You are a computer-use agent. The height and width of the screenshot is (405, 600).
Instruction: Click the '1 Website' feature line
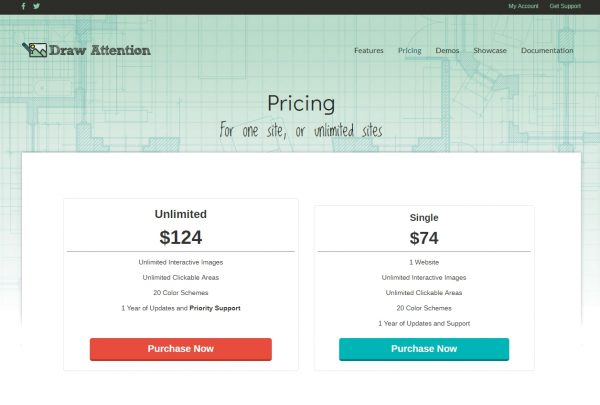(x=424, y=262)
